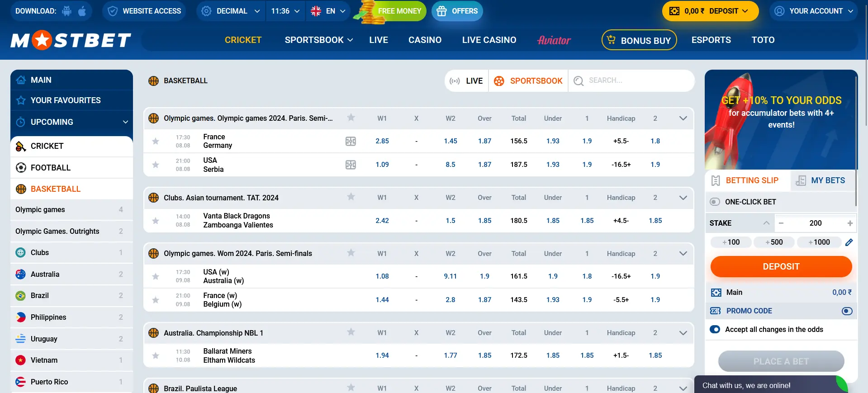Open match stats icon for USA vs Serbia

[x=351, y=165]
